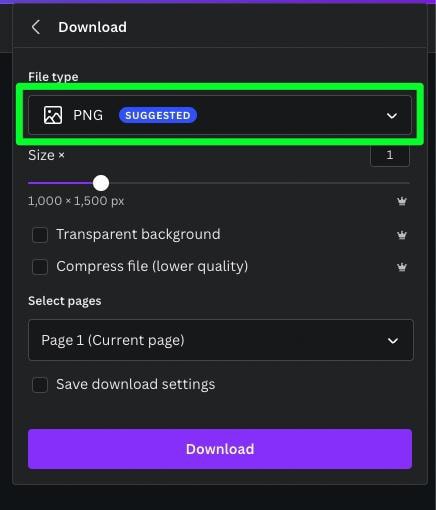
Task: Click the crown icon next to Transparent background
Action: (x=402, y=235)
